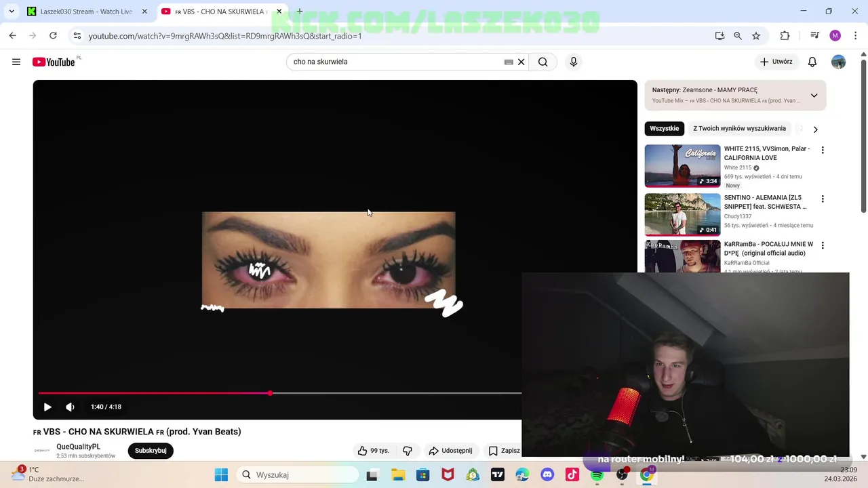Open the Chudy1337 channel link
This screenshot has height=488, width=868.
tap(738, 216)
